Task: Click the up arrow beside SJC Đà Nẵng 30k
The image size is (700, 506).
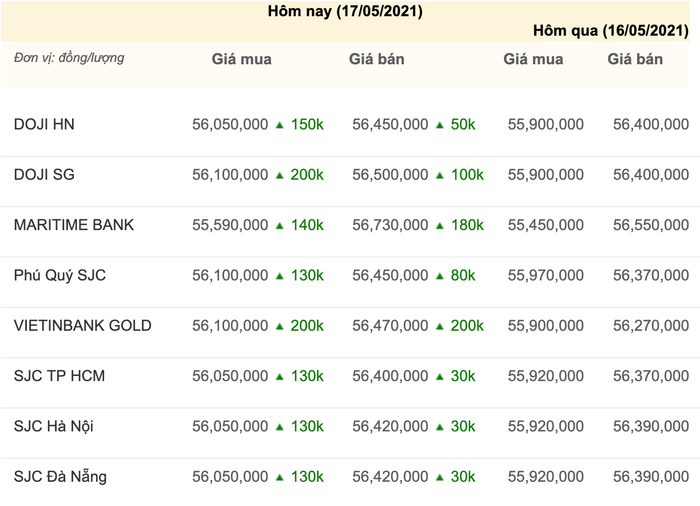Action: (440, 478)
